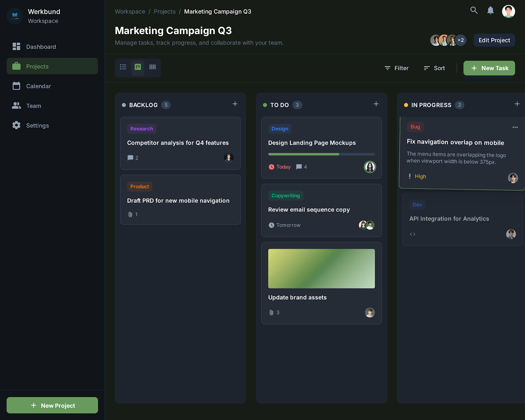525x420 pixels.
Task: Add a card to the To Do column
Action: (x=376, y=104)
